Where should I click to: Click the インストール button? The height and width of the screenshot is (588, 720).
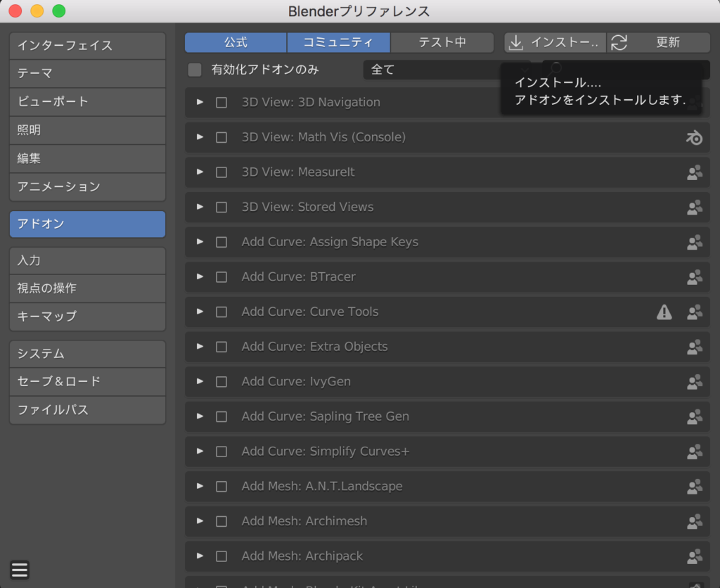tap(555, 42)
